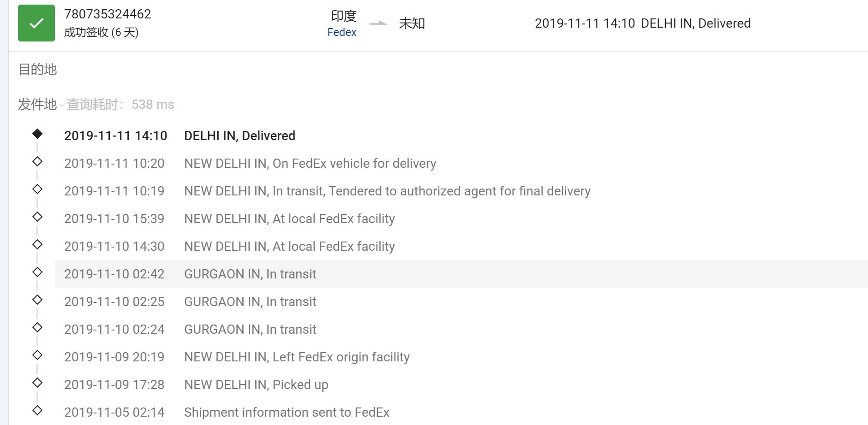This screenshot has height=425, width=868.
Task: Open the Fedex carrier link
Action: (342, 32)
